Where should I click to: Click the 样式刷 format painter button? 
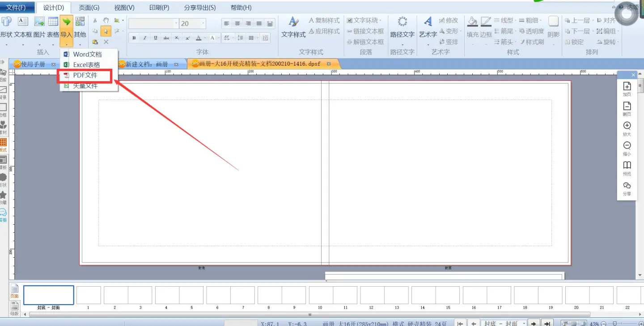(532, 42)
